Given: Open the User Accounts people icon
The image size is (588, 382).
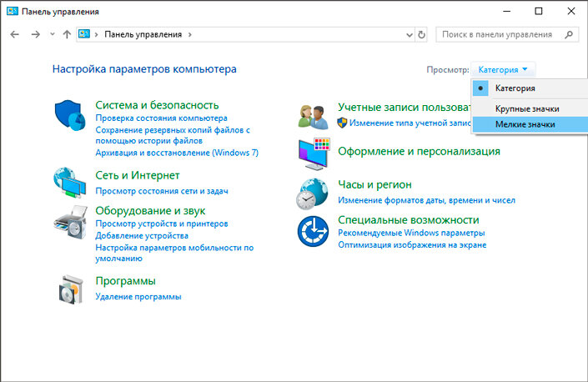Looking at the screenshot, I should coord(314,117).
